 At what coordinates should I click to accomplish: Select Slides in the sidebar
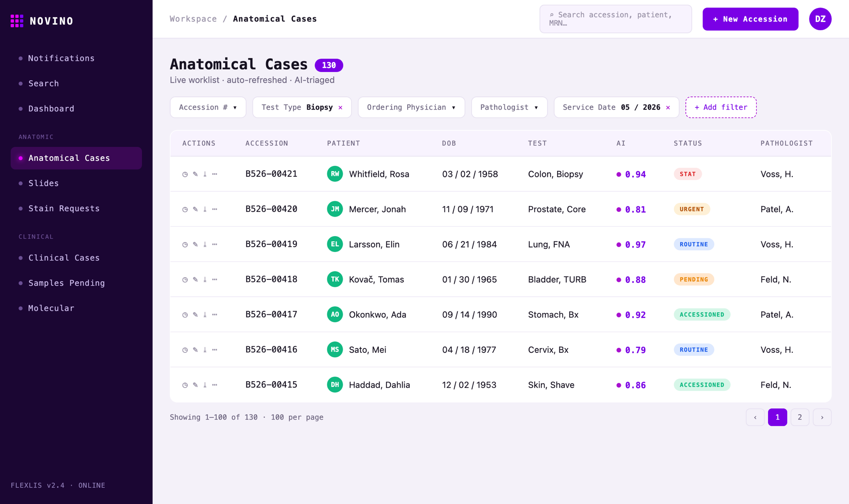click(76, 183)
